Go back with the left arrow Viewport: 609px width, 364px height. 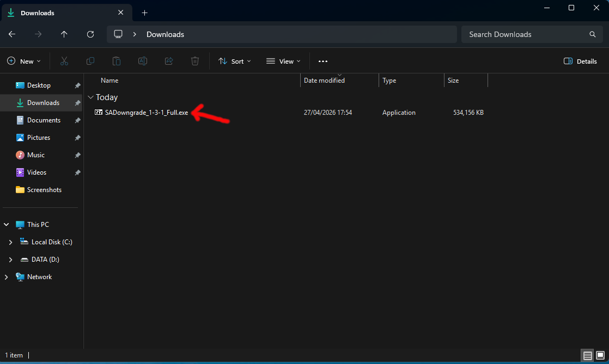coord(12,34)
